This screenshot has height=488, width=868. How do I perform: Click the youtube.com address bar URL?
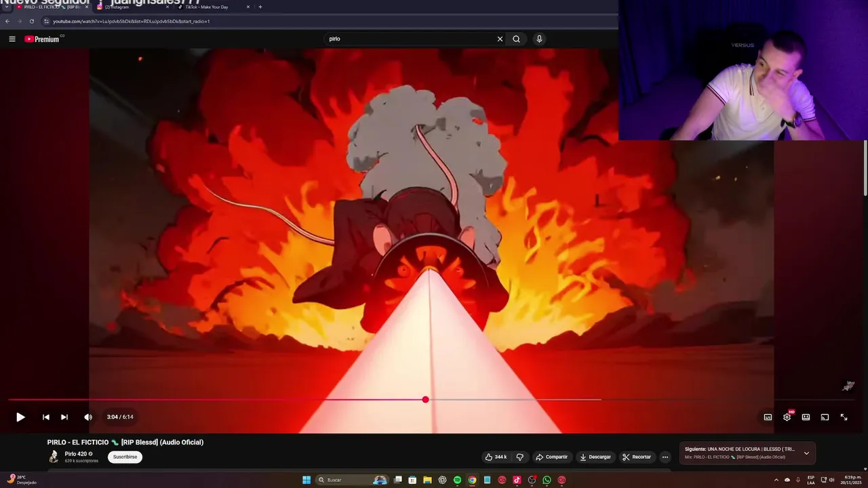(x=132, y=21)
